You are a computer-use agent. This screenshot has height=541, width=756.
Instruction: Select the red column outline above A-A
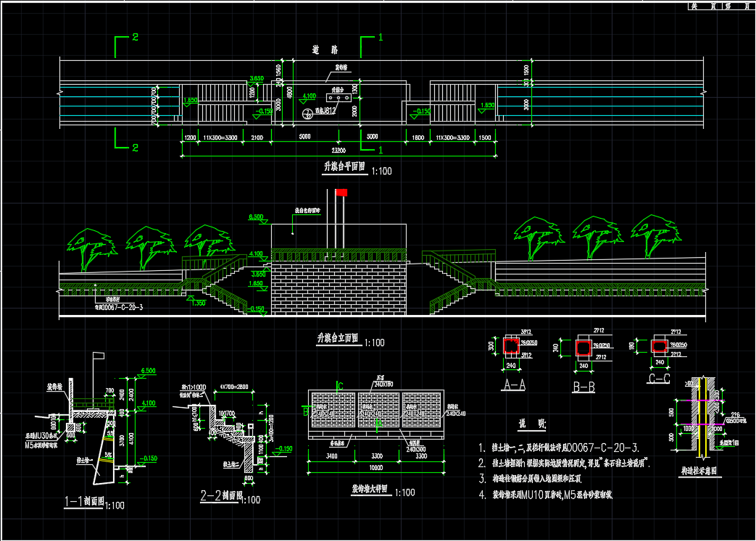(x=511, y=346)
